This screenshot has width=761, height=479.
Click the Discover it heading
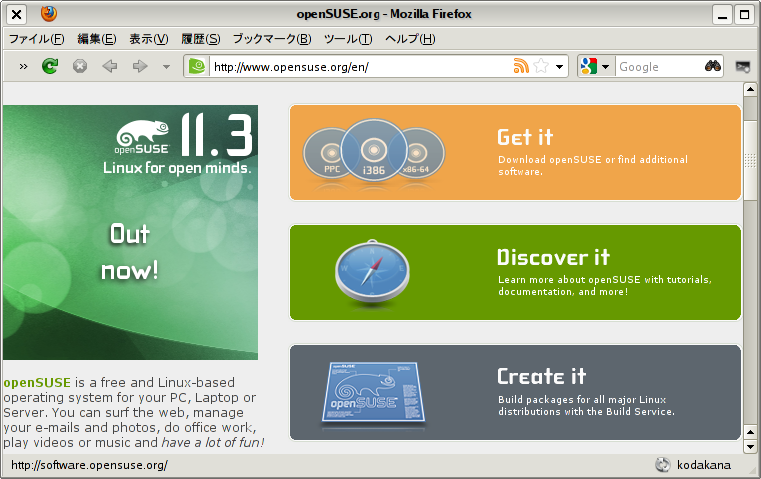click(x=553, y=257)
